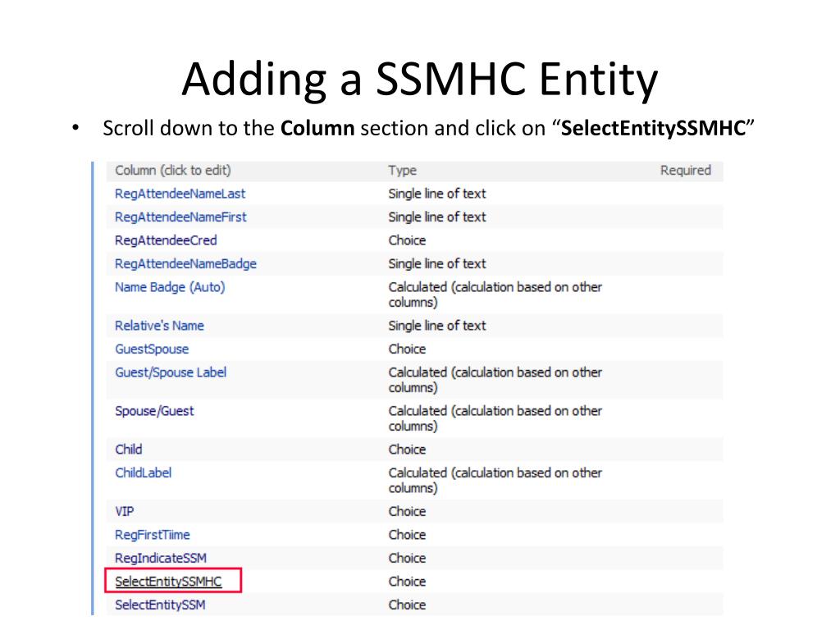Open the RegAttendeeNameLast column link

pos(180,194)
